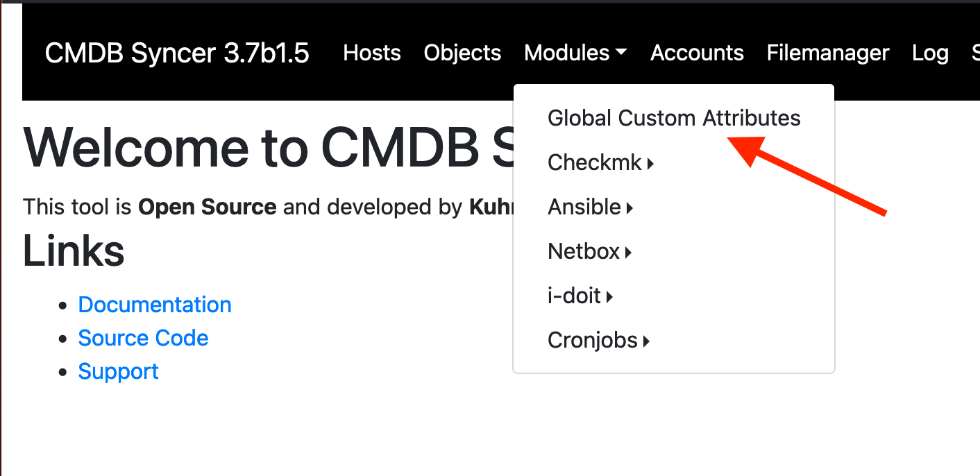Viewport: 980px width, 476px height.
Task: Click the CMDB Syncer 3.7b1.5 brand title
Action: (177, 53)
